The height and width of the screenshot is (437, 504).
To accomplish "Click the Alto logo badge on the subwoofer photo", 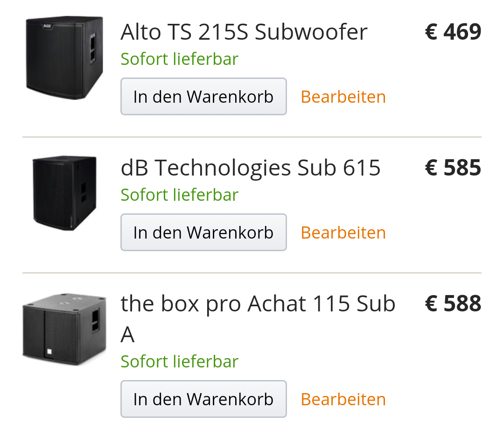I will [48, 26].
